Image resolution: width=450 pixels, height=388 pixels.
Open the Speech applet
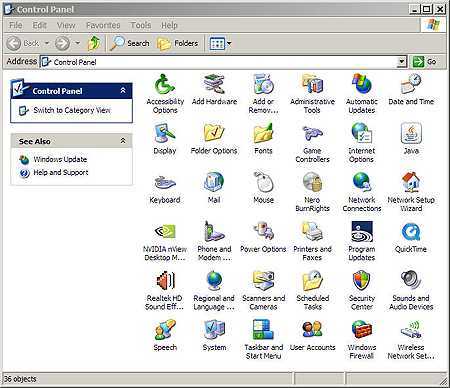tap(165, 335)
